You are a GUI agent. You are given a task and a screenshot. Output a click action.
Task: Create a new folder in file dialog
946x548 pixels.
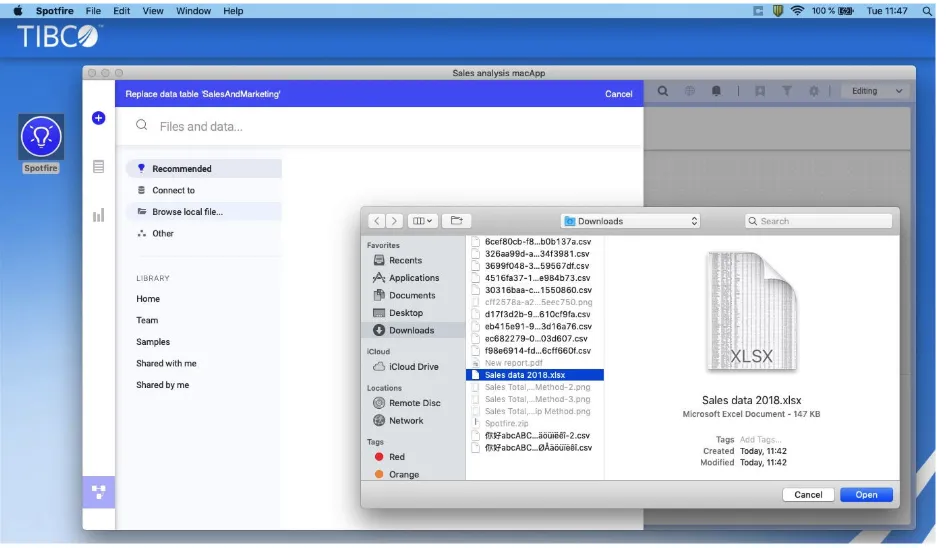(x=457, y=221)
